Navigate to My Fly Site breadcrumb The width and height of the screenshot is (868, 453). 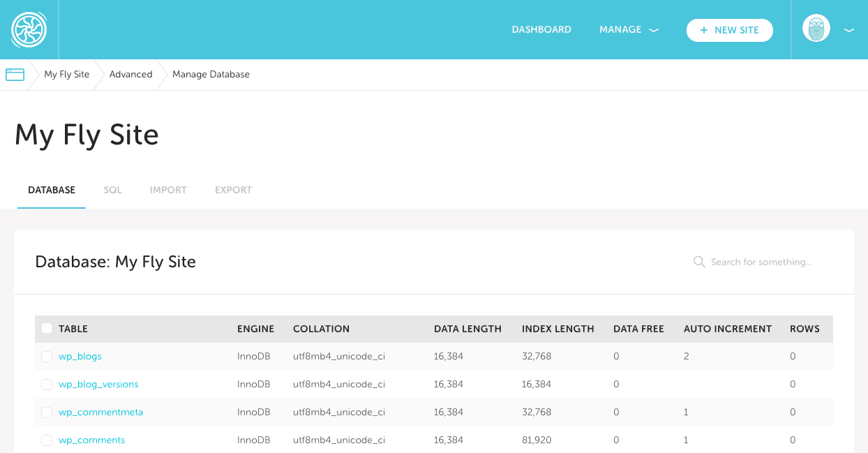[67, 75]
